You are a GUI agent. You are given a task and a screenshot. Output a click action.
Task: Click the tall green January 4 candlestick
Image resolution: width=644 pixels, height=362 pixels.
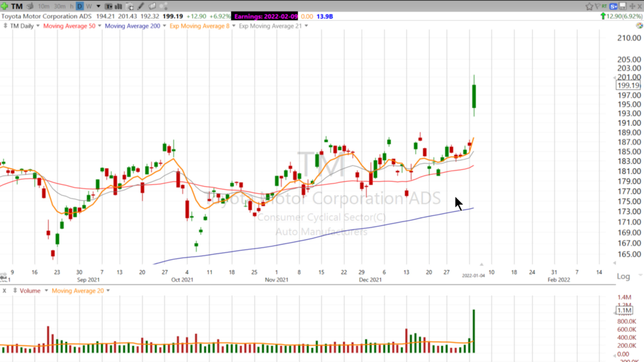point(474,96)
